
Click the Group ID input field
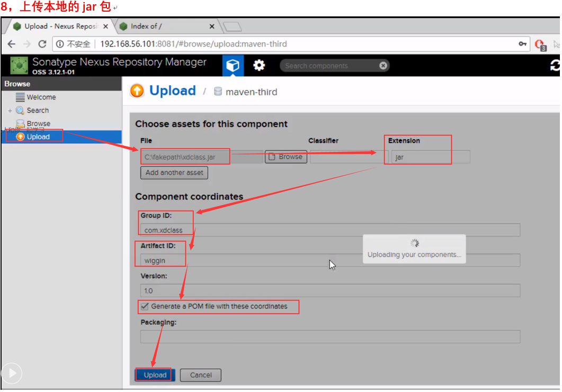[x=330, y=230]
